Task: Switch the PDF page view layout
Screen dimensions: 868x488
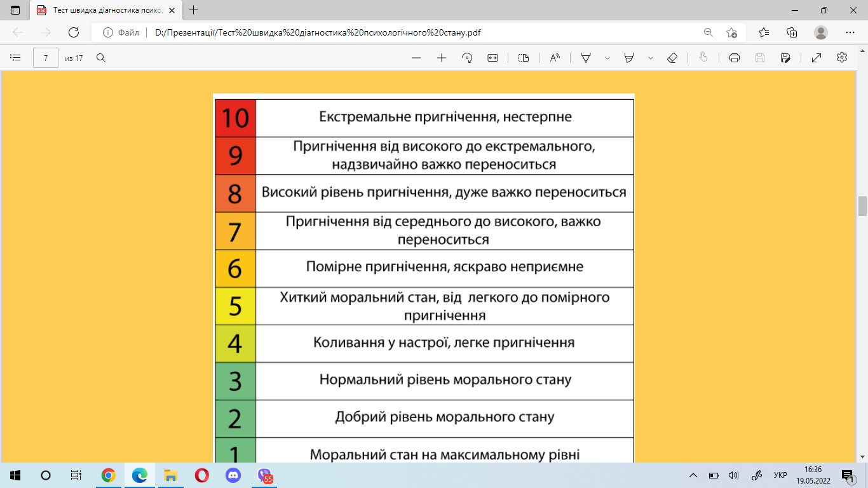Action: [x=524, y=58]
